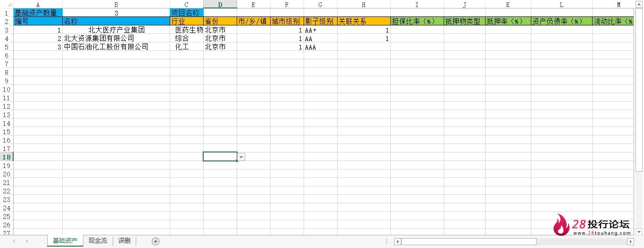Select row 18 header

pos(7,157)
